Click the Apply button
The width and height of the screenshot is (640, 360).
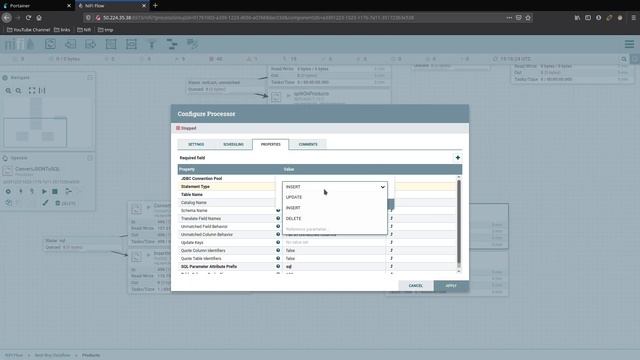[451, 286]
